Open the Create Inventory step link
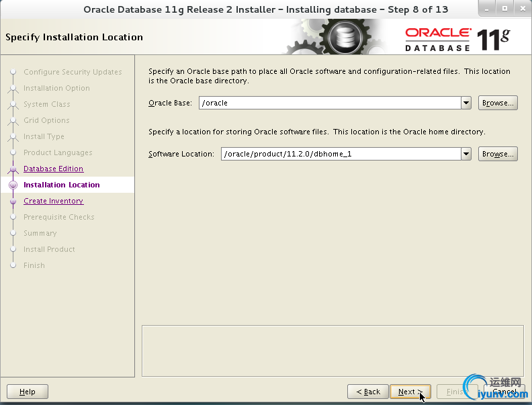Screen dimensions: 532x405 tap(53, 201)
